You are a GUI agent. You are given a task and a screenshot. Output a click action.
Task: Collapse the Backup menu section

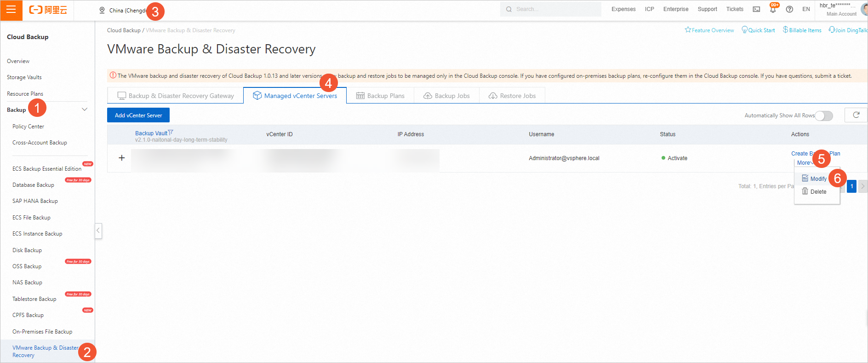[85, 109]
